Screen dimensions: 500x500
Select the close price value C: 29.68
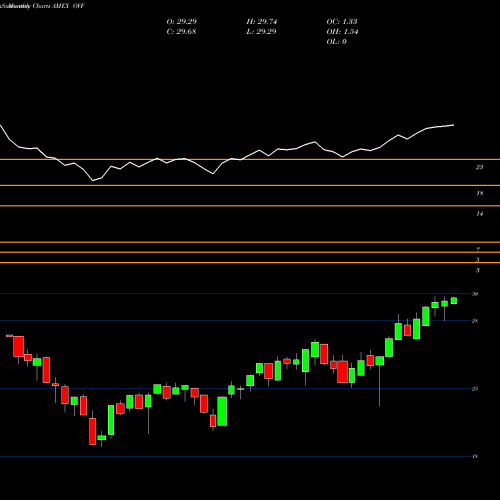click(x=181, y=31)
